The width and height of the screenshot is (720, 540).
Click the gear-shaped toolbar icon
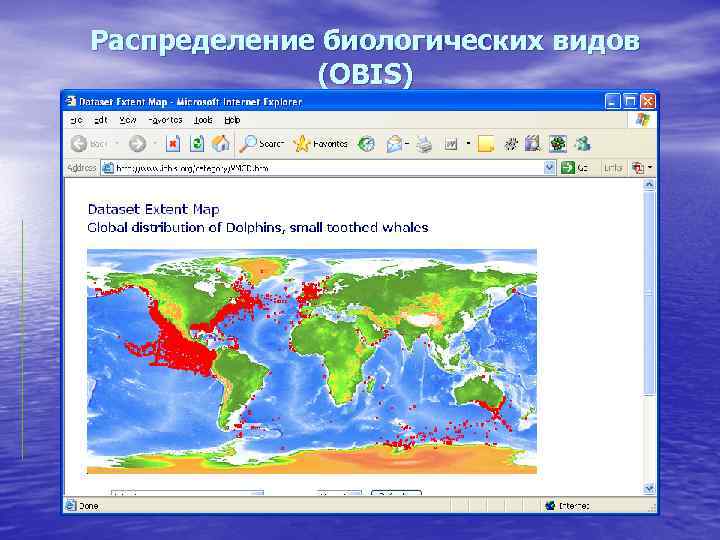[511, 144]
